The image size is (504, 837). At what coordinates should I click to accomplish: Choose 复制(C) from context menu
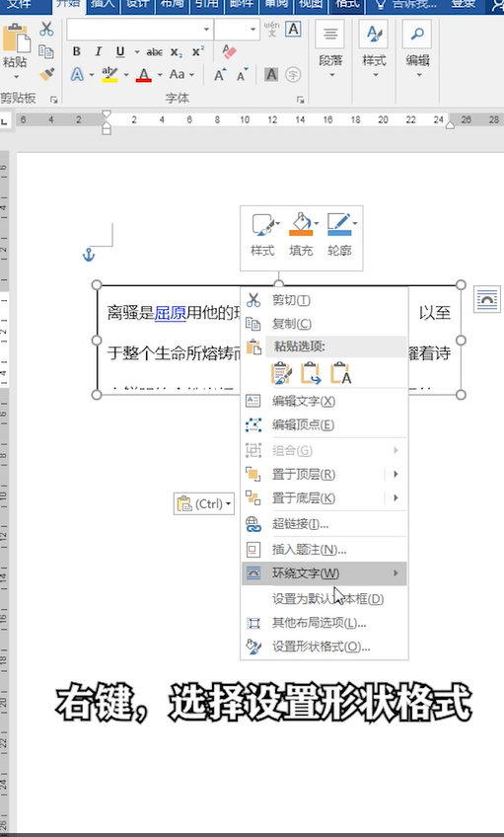pos(324,324)
